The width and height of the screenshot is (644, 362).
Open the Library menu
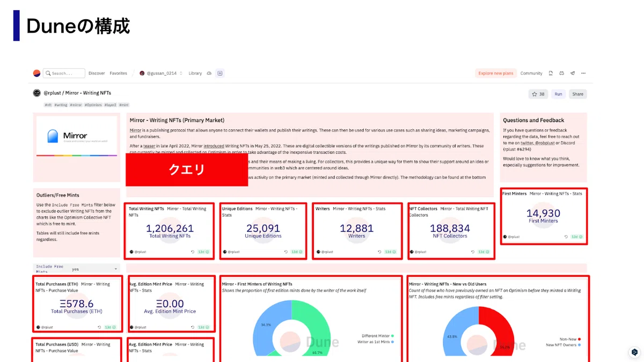point(195,73)
